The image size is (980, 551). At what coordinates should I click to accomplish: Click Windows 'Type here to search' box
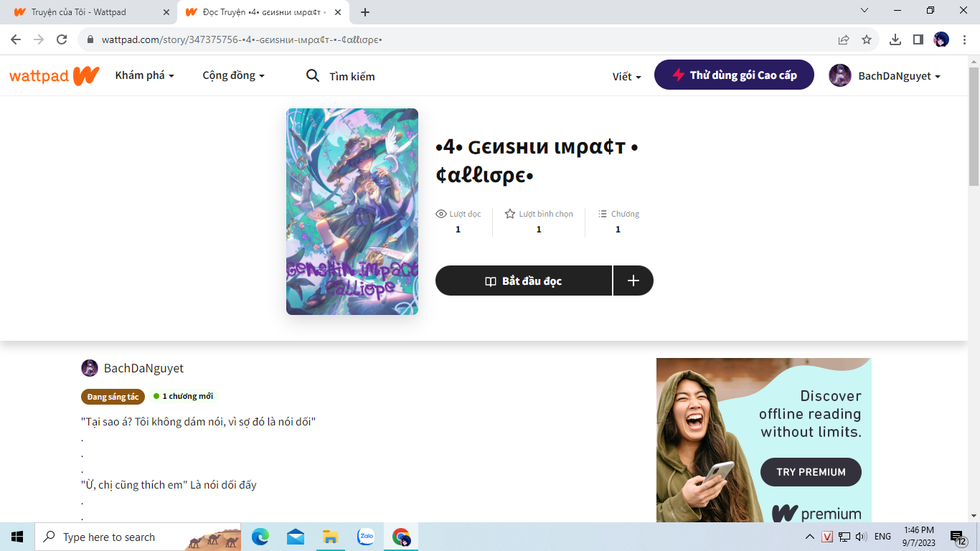[x=138, y=537]
